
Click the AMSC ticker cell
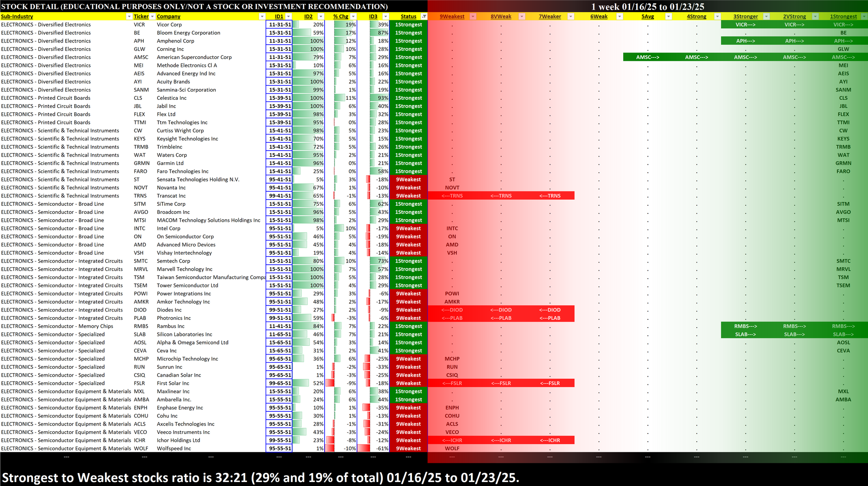click(141, 57)
